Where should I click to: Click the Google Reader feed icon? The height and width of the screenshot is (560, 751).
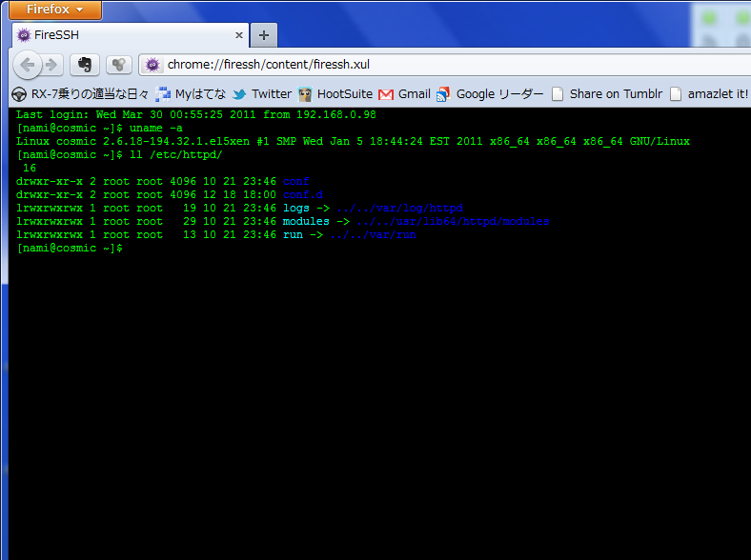(443, 94)
